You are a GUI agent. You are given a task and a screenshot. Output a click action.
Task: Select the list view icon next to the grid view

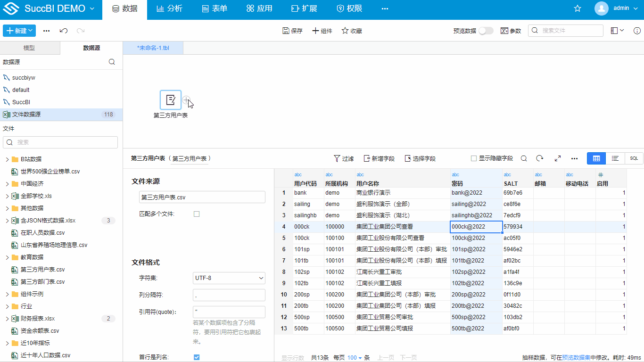coord(615,158)
